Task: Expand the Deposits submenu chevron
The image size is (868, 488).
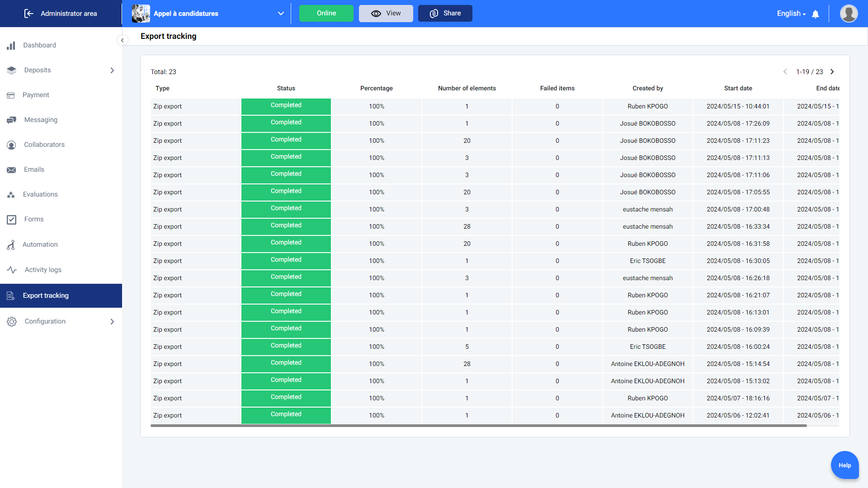Action: pos(113,70)
